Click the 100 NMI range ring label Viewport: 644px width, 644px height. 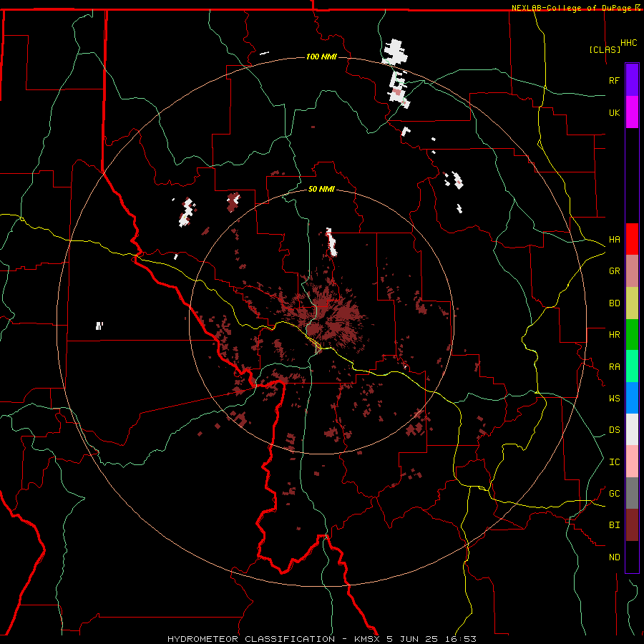pos(321,57)
